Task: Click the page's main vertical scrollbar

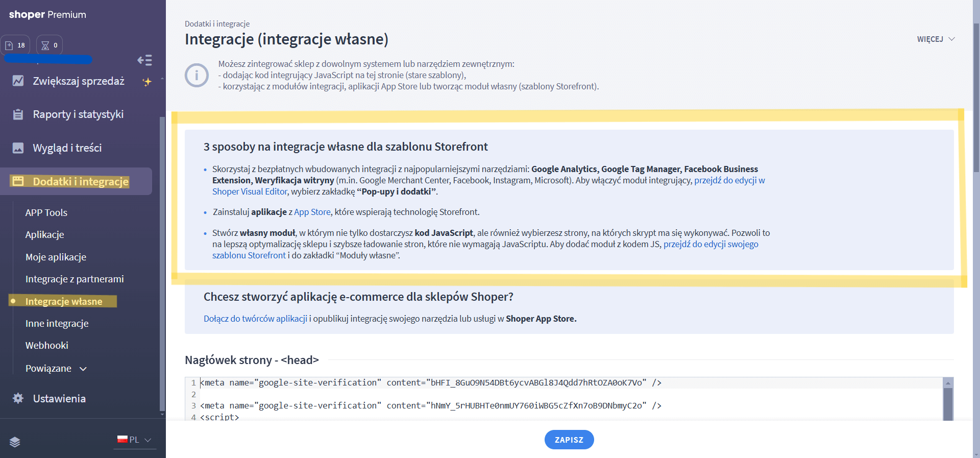Action: (x=976, y=97)
